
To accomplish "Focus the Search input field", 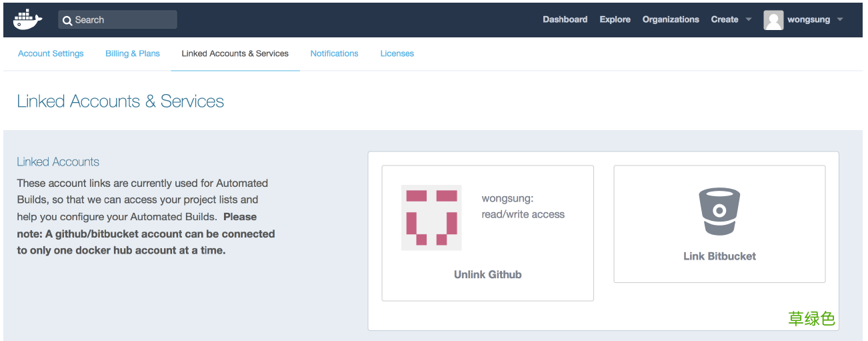I will pyautogui.click(x=117, y=20).
